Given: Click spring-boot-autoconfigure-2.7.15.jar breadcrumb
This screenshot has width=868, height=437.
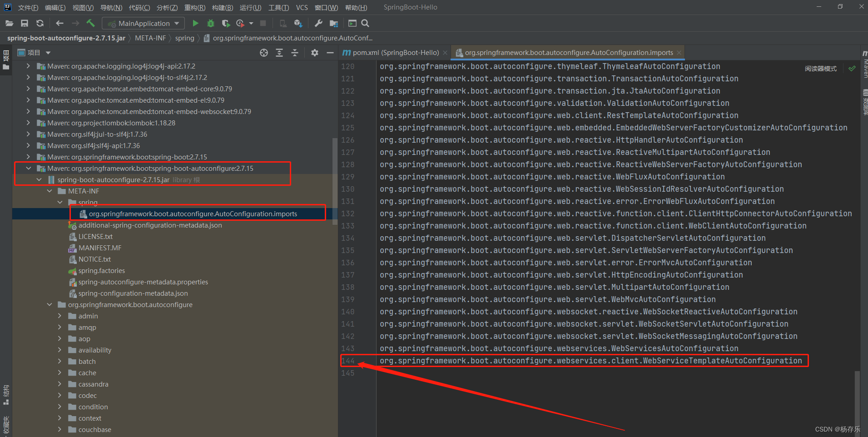Looking at the screenshot, I should 66,38.
